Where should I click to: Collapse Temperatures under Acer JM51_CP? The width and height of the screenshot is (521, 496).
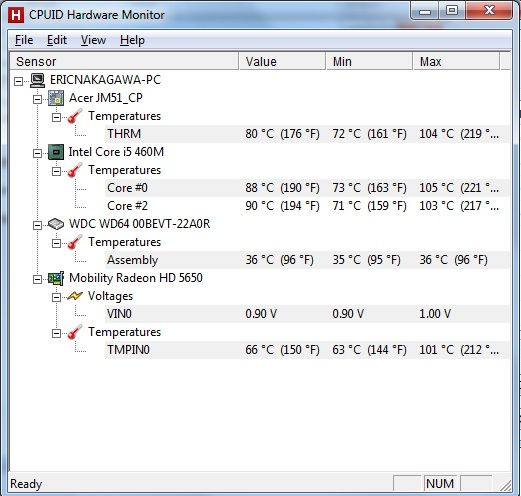coord(56,117)
